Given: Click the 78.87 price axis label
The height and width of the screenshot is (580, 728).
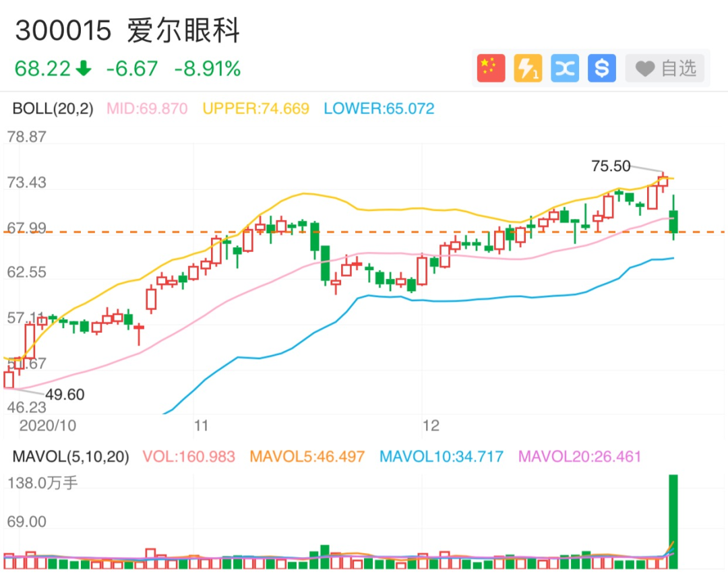Looking at the screenshot, I should (26, 137).
